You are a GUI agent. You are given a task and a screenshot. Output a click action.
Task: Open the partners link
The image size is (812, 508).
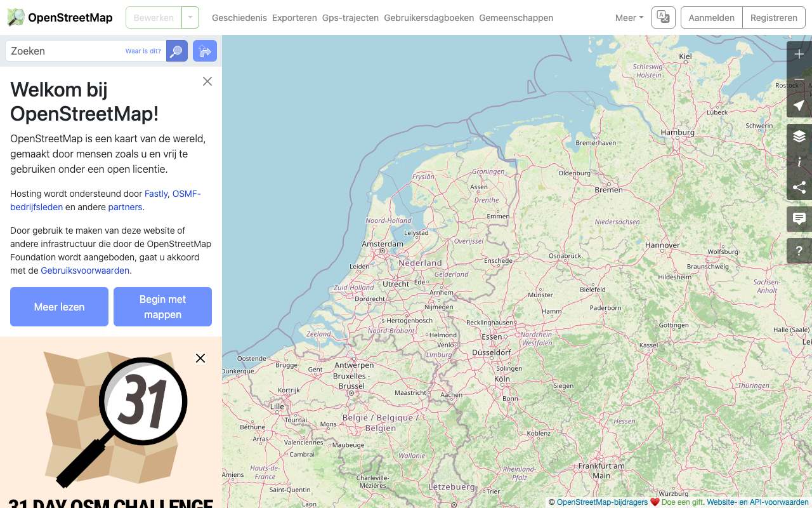click(x=125, y=207)
